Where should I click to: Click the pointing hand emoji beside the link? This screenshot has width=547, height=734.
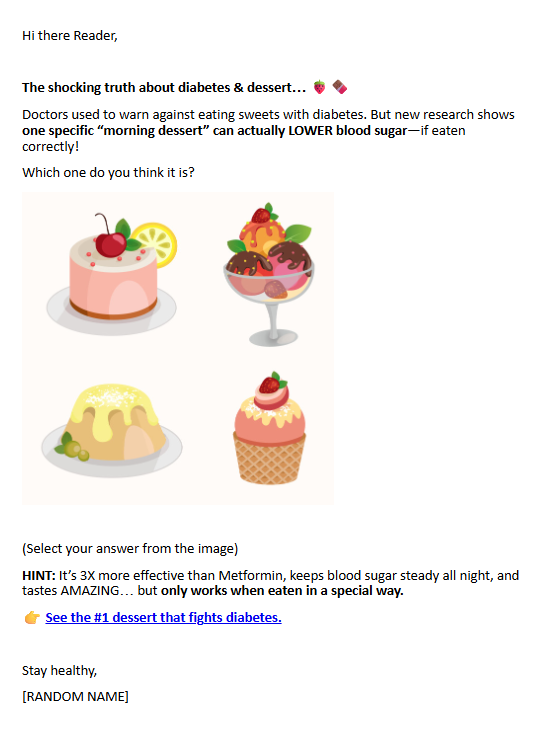32,617
